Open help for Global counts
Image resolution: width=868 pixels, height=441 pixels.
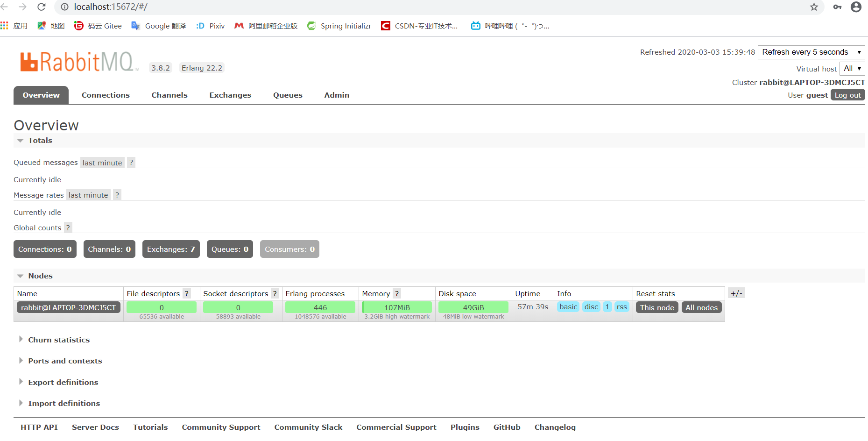click(68, 228)
